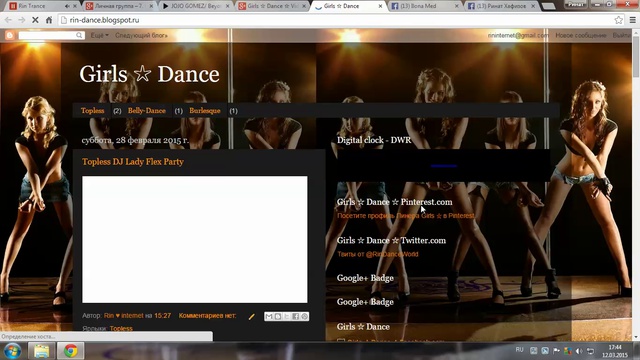Mute audio on Rin Trance tab

point(67,6)
